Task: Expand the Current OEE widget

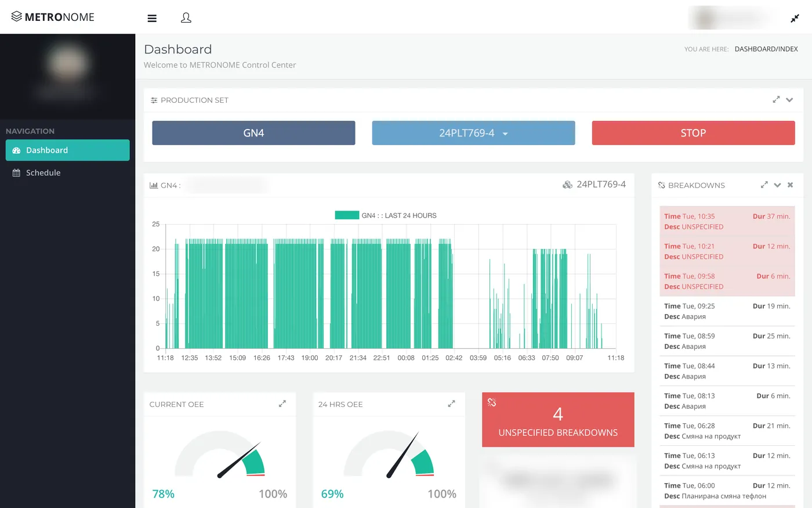Action: [282, 403]
